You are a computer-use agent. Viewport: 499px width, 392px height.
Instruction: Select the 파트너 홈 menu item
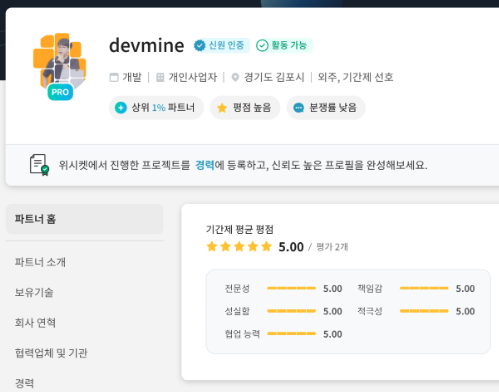click(x=84, y=219)
